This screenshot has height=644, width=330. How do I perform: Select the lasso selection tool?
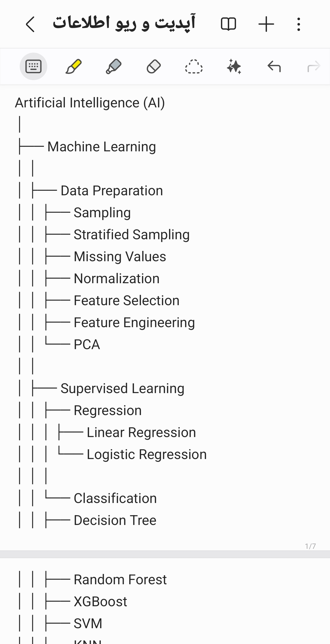(x=194, y=66)
